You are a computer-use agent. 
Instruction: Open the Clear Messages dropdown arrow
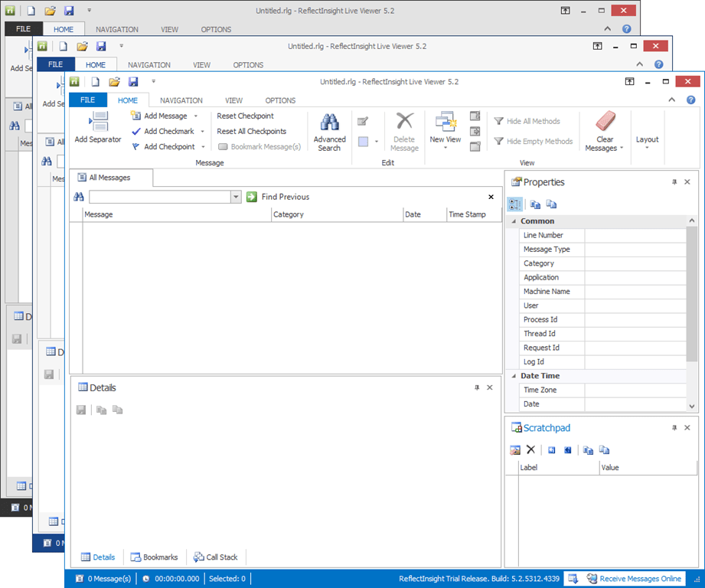coord(622,148)
